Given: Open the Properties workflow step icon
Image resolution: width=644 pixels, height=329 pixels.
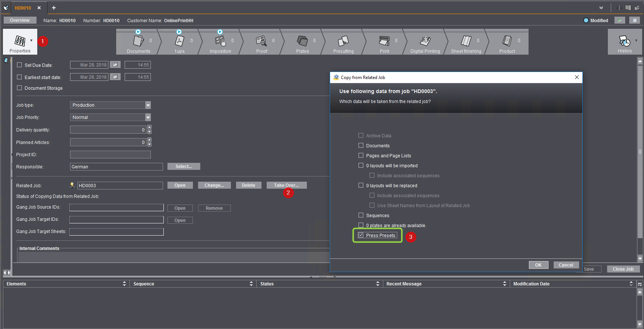Looking at the screenshot, I should pyautogui.click(x=20, y=41).
